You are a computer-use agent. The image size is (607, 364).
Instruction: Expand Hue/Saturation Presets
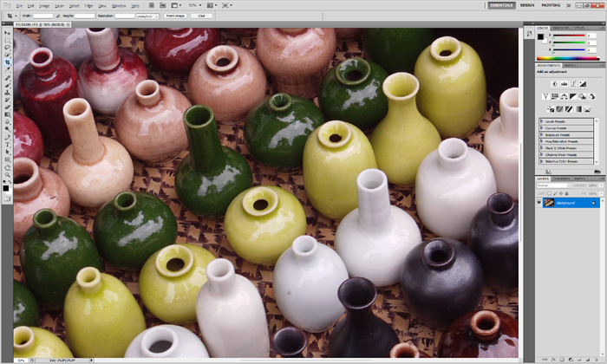[542, 141]
